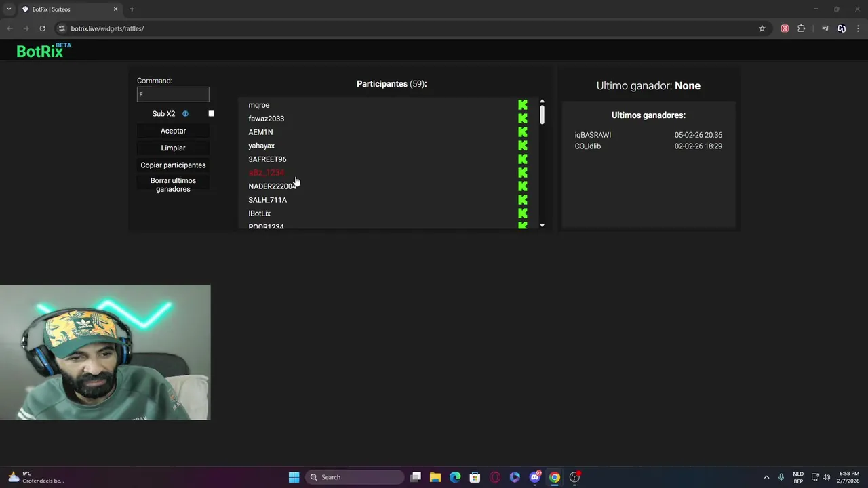
Task: Click the Kick icon beside mqroe
Action: pos(522,105)
